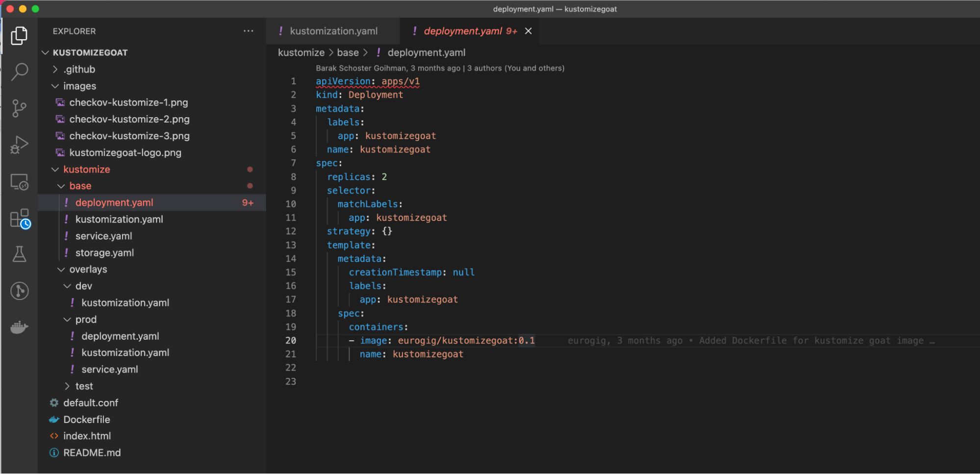This screenshot has width=980, height=474.
Task: Open kustomization.yaml under dev overlay
Action: pyautogui.click(x=152, y=302)
